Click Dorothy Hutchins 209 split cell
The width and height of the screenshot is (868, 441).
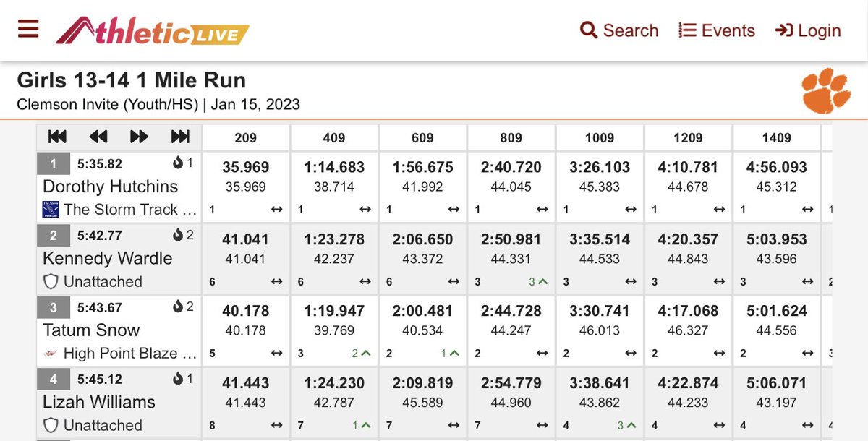coord(246,187)
